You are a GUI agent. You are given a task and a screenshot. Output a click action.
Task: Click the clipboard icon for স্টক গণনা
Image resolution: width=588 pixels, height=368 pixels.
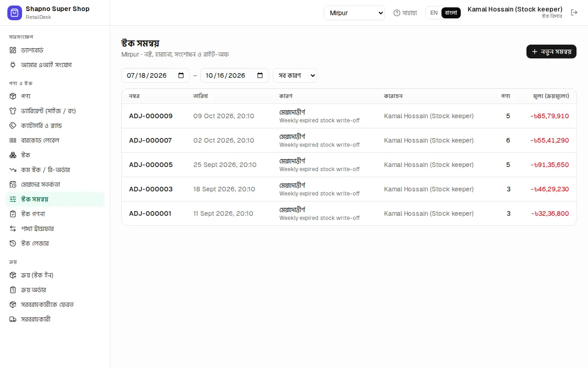[13, 214]
